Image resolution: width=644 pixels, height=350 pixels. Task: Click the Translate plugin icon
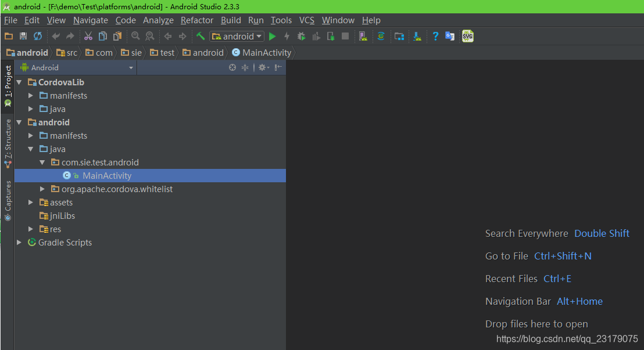pos(450,37)
